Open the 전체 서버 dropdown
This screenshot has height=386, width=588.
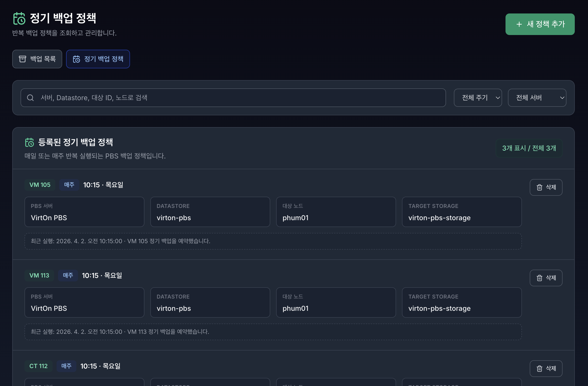point(537,98)
